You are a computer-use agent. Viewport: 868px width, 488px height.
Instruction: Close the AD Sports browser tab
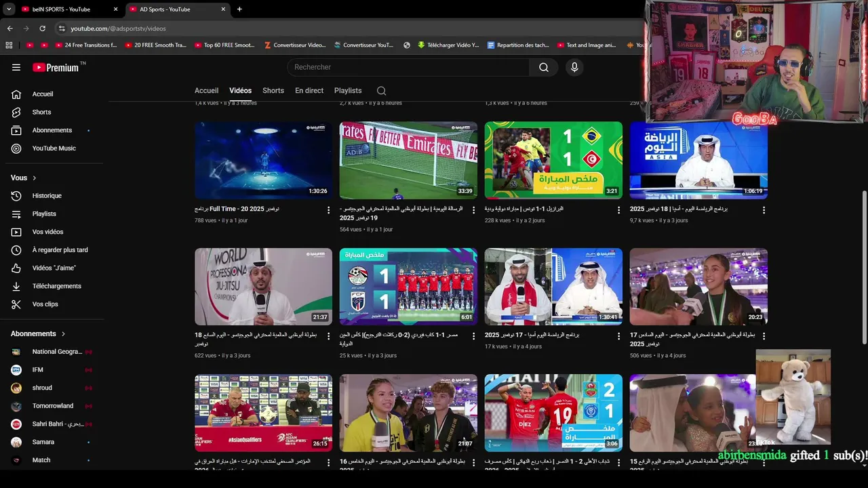[x=223, y=9]
